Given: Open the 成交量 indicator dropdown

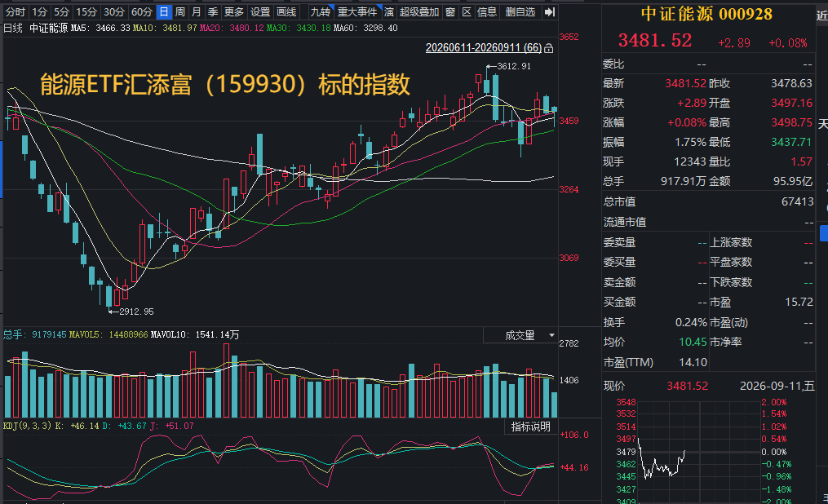Looking at the screenshot, I should pos(520,335).
